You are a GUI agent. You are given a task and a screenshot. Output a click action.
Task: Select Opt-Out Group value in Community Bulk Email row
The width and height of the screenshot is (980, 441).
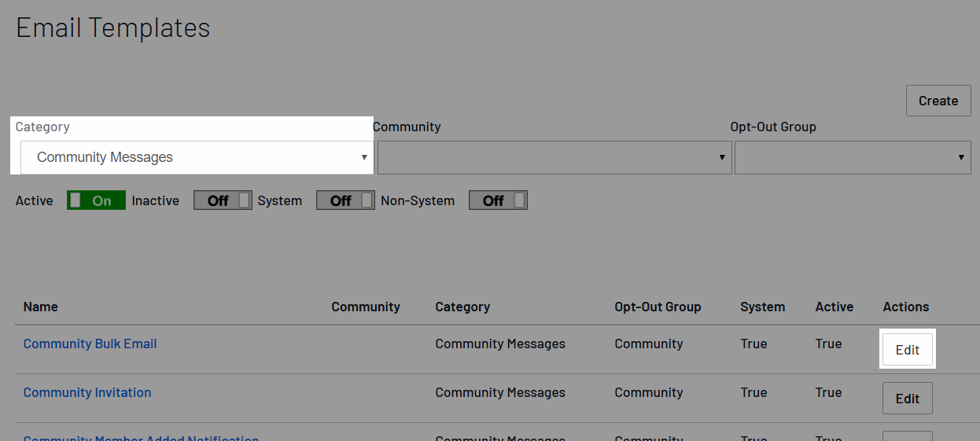[649, 344]
